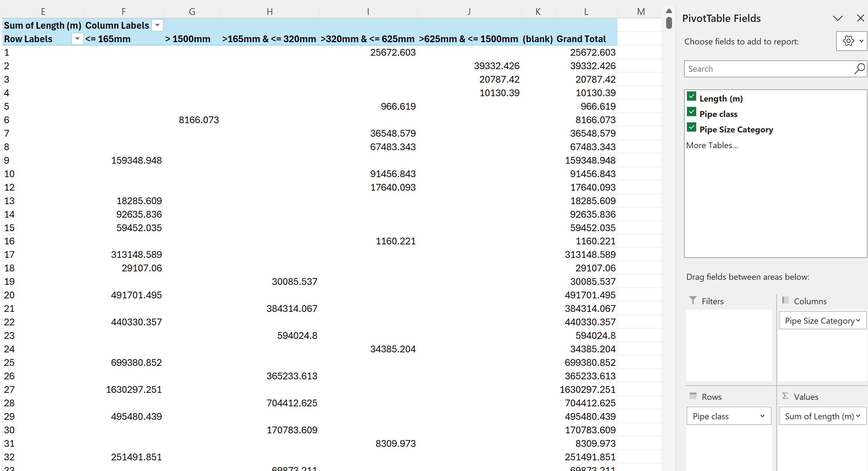Open the Pipe class rows field dropdown
Viewport: 868px width, 471px height.
tap(763, 416)
